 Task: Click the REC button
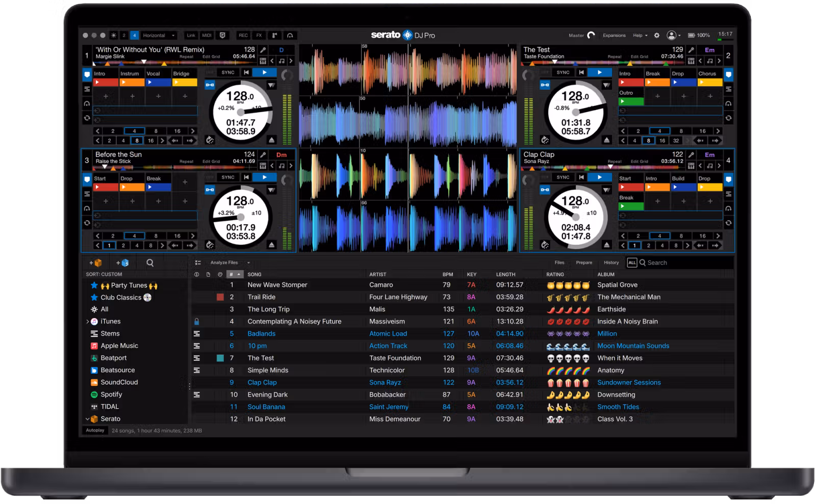point(243,36)
